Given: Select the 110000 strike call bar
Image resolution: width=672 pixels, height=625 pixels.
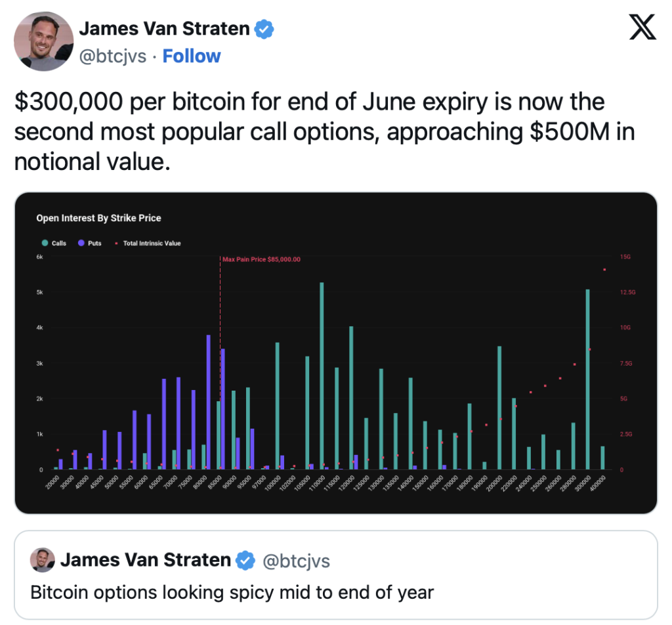Looking at the screenshot, I should (322, 376).
